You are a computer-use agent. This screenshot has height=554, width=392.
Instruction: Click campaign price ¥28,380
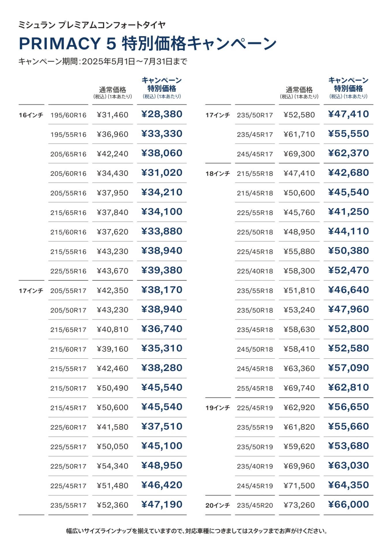162,114
